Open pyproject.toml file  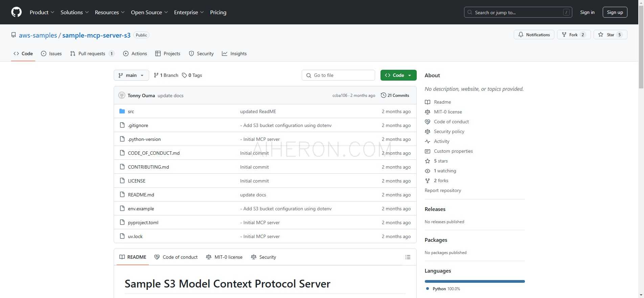143,222
